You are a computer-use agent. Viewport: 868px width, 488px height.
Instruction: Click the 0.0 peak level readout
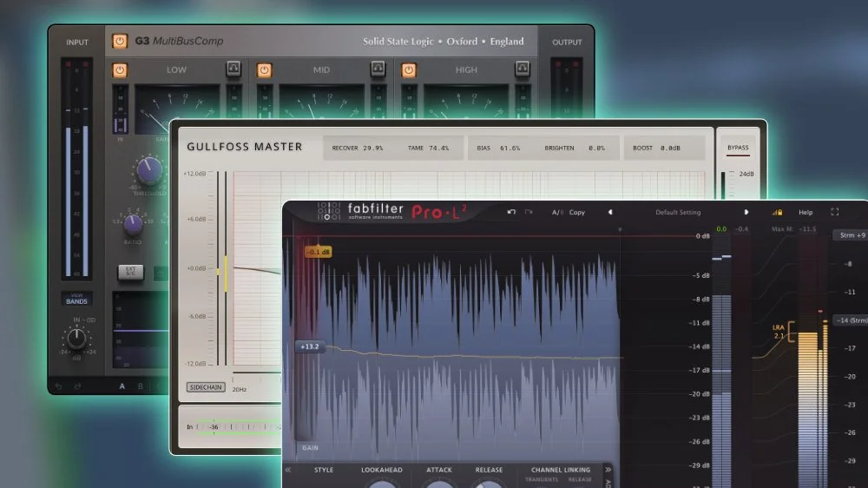point(721,228)
